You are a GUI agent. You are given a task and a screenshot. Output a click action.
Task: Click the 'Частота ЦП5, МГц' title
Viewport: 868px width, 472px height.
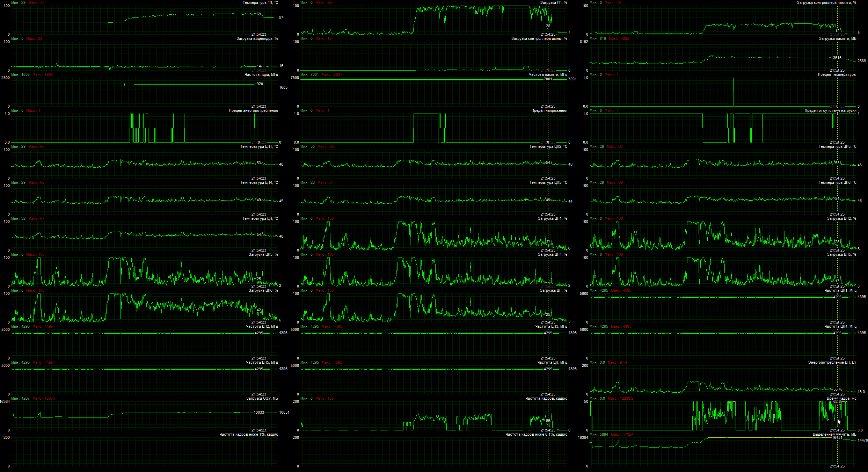[x=262, y=362]
